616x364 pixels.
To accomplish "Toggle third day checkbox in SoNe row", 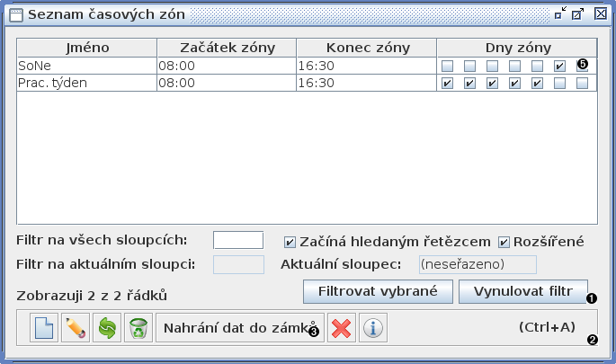I will point(492,66).
